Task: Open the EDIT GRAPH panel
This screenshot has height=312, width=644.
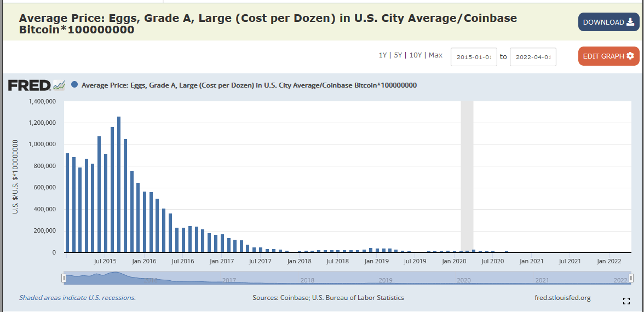Action: click(x=609, y=56)
